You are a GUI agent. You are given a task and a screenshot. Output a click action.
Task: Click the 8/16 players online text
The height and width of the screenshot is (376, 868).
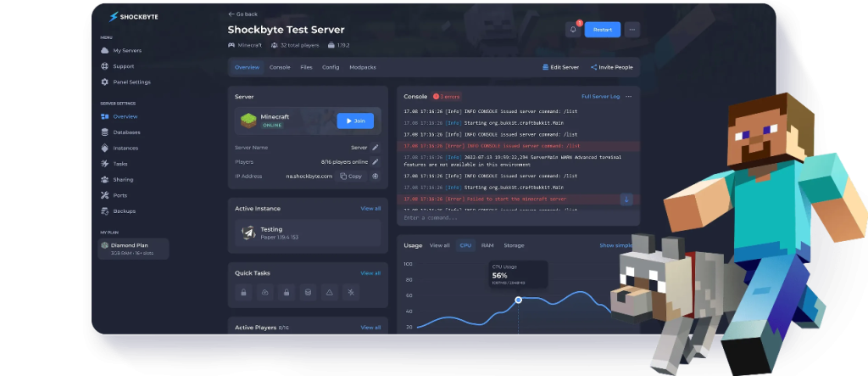point(344,162)
